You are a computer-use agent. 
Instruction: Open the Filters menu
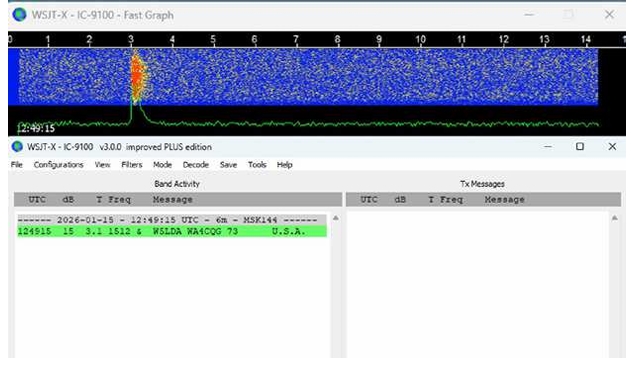click(132, 165)
